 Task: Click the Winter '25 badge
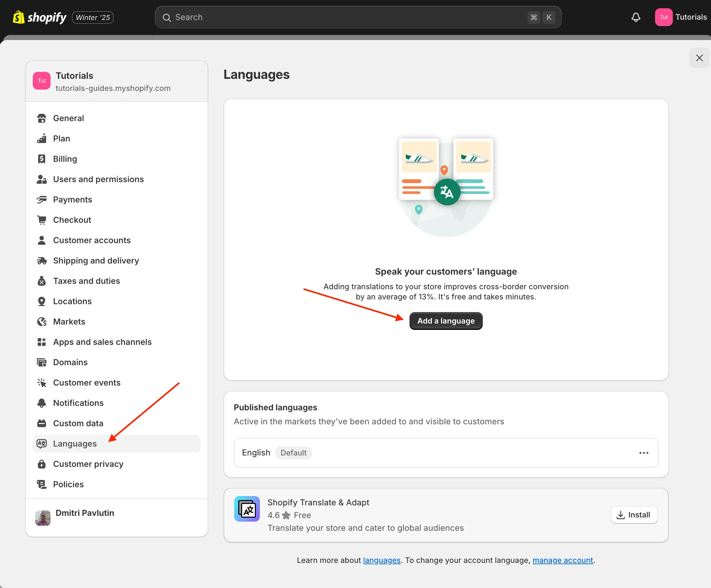coord(93,17)
